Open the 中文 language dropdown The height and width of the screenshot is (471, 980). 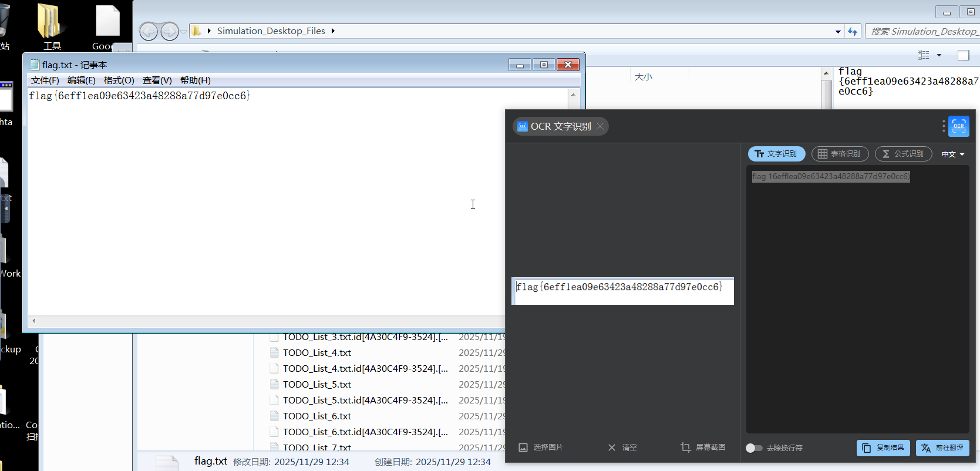point(952,154)
